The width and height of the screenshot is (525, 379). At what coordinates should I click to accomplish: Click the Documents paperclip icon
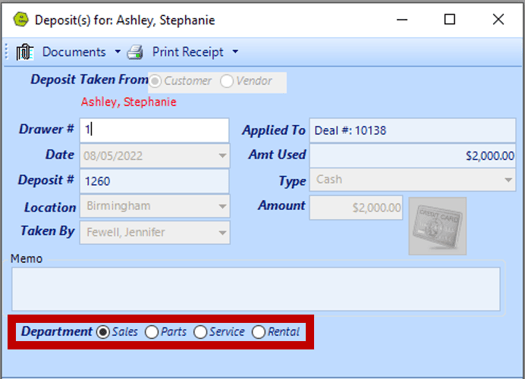pyautogui.click(x=25, y=52)
